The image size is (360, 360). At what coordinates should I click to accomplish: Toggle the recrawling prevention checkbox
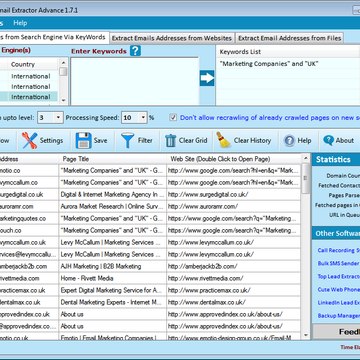click(173, 118)
